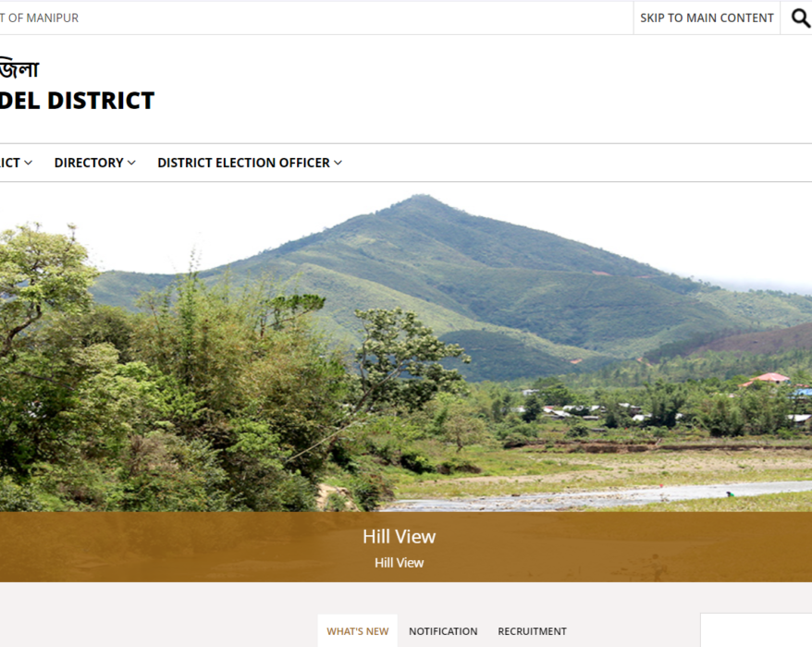Expand the District Election Officer menu
Screen dimensions: 812x647
point(250,163)
